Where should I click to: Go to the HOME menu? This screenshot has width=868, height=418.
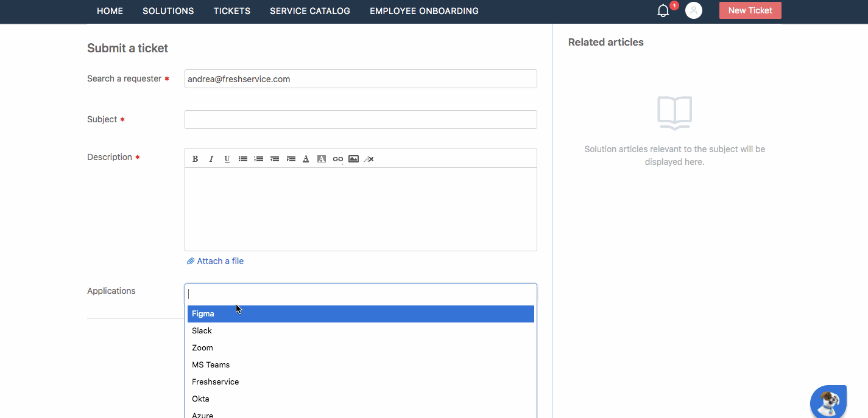tap(110, 11)
